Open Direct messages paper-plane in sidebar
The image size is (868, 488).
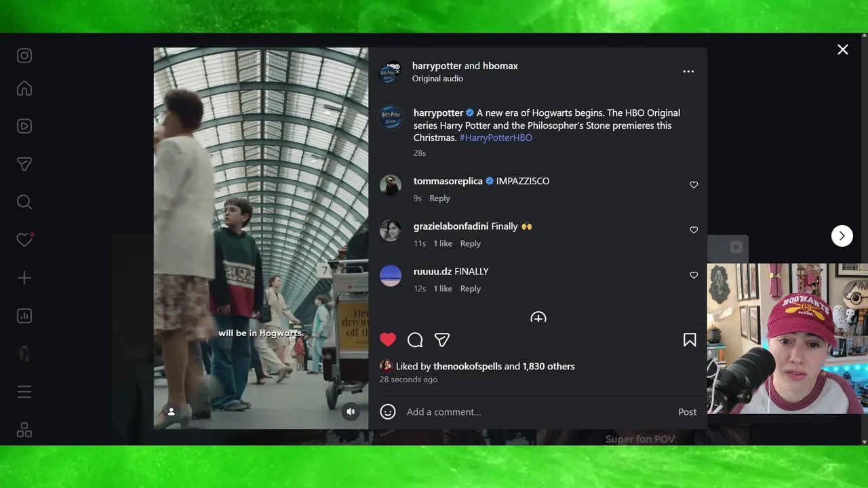point(24,164)
